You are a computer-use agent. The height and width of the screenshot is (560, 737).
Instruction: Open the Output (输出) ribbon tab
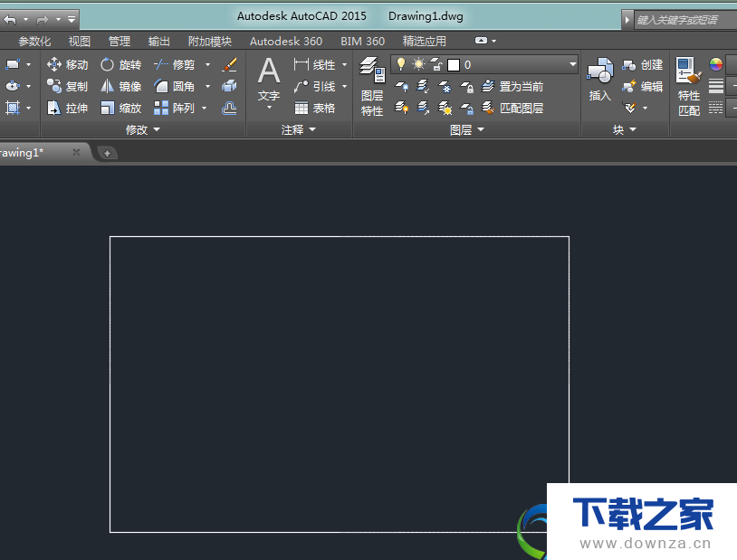[x=158, y=42]
